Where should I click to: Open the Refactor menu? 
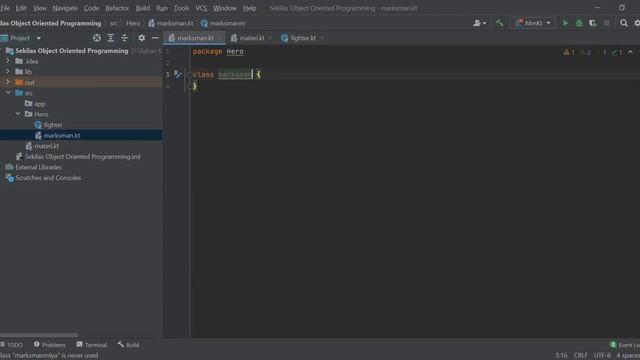point(117,8)
